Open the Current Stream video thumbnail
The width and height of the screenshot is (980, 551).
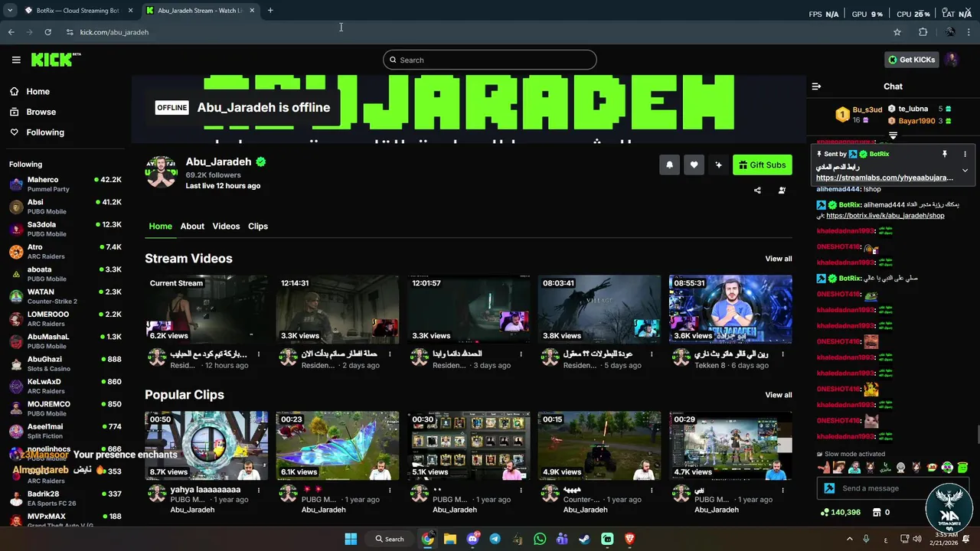pyautogui.click(x=207, y=309)
